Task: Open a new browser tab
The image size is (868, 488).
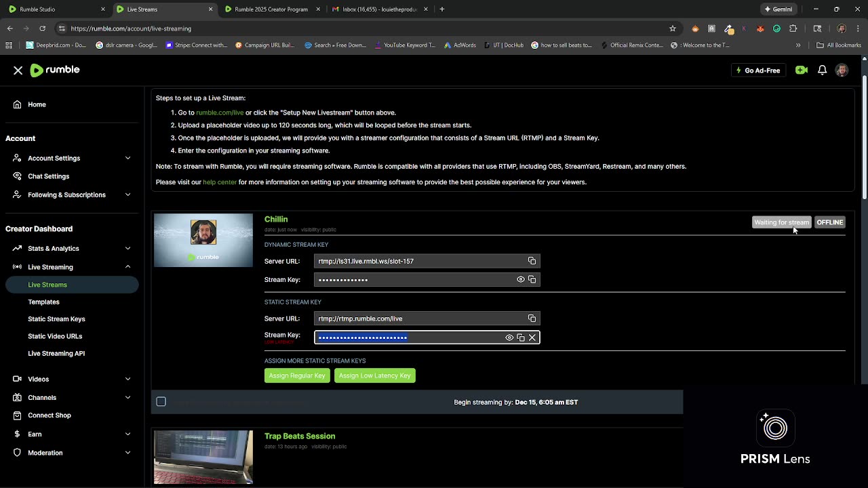Action: 442,9
